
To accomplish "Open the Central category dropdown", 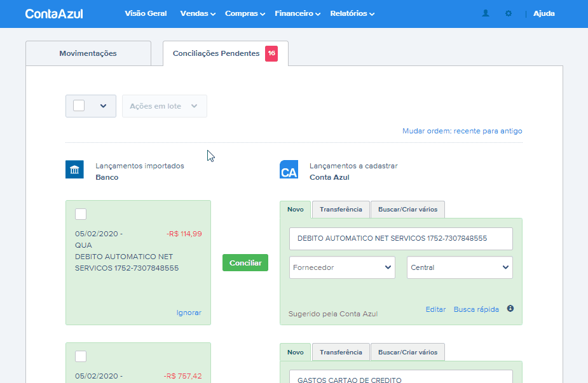I will pyautogui.click(x=460, y=267).
